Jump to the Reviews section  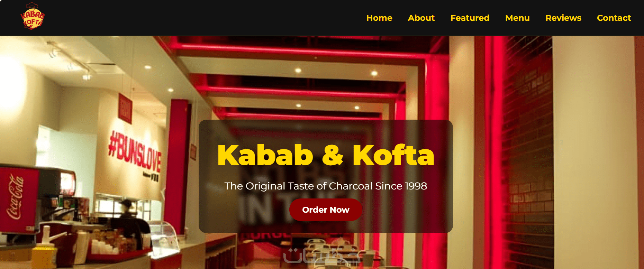pyautogui.click(x=563, y=18)
